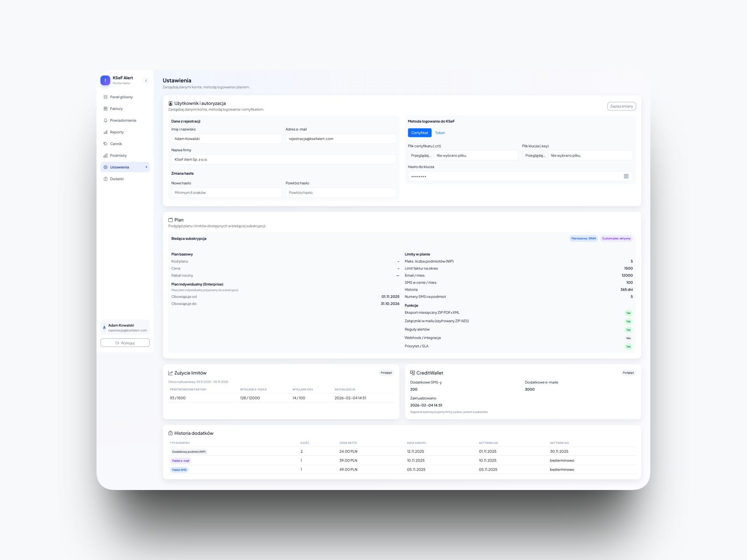Click the Dodatki bag icon
This screenshot has width=747, height=560.
105,179
